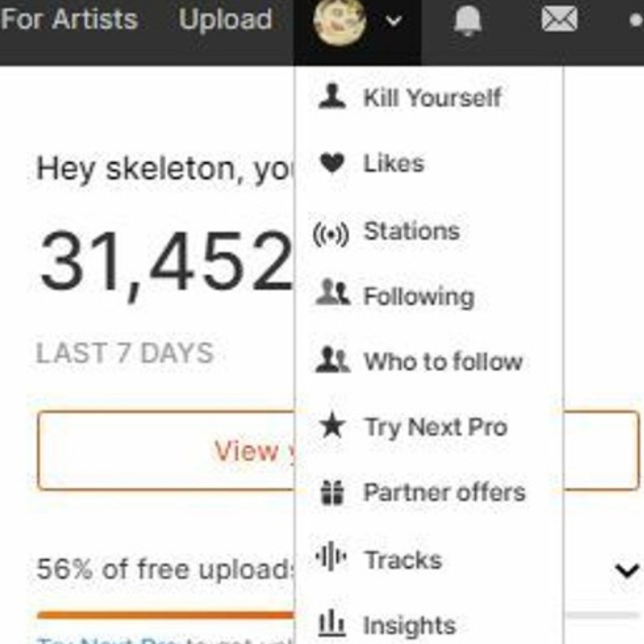Click the Try Next Pro star icon
The image size is (644, 644).
[x=333, y=426]
